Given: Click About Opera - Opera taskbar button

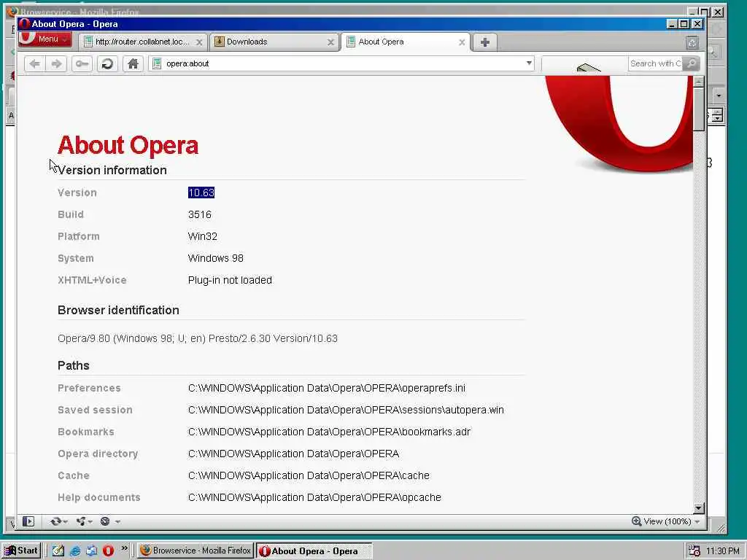Looking at the screenshot, I should pos(314,551).
